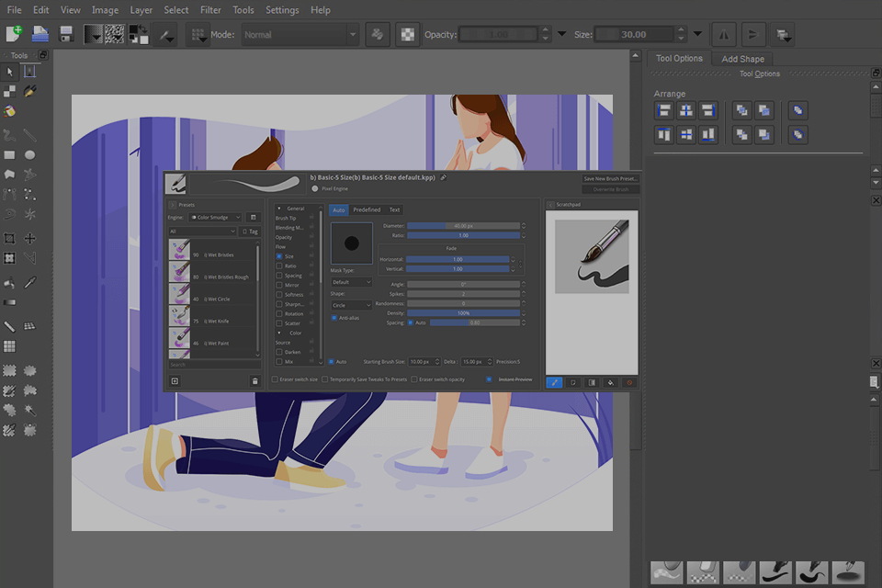Click the Save New Brush Preset button
882x588 pixels.
coord(609,178)
